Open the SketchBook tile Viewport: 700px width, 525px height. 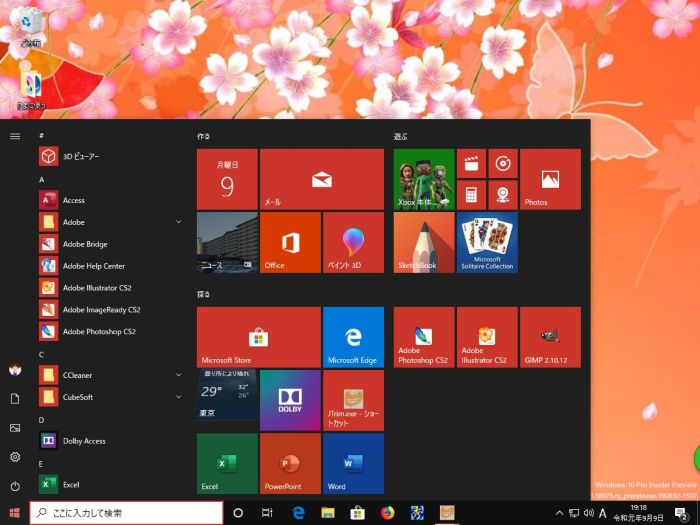pos(424,242)
